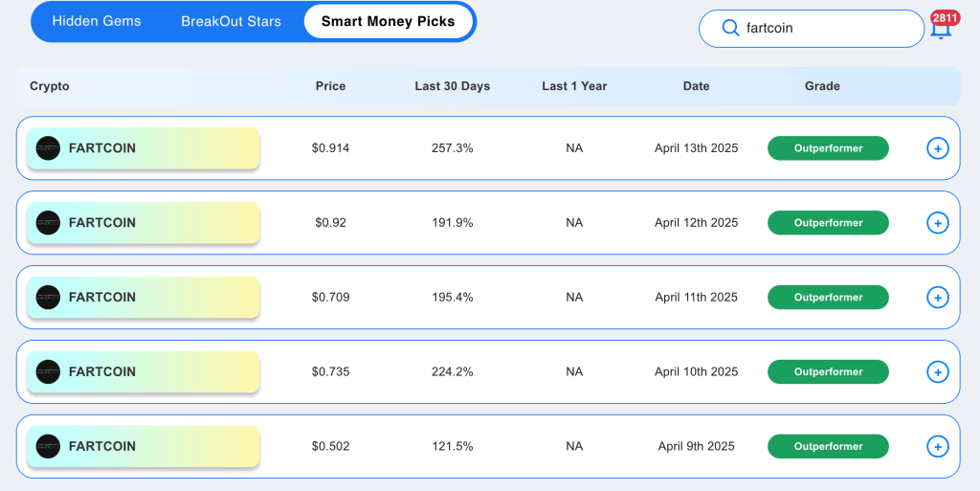This screenshot has width=980, height=491.
Task: Expand the April 10th 2025 row plus icon
Action: tap(938, 372)
